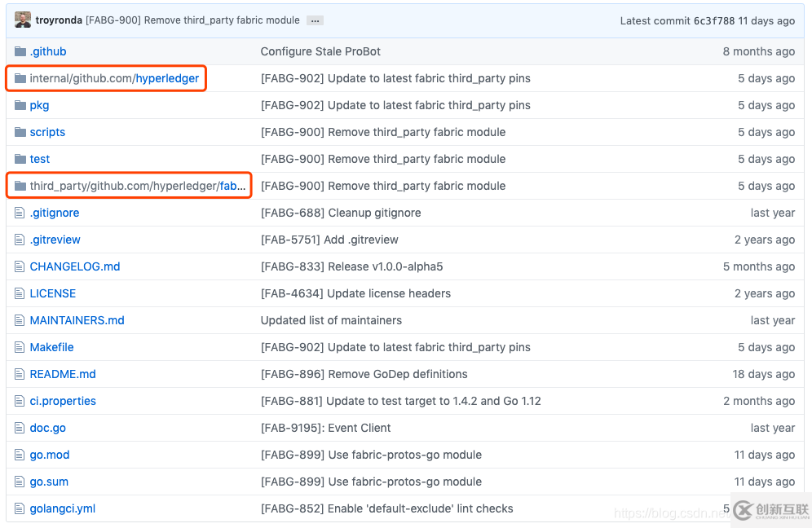Open 'Release v1.0.0-alpha5' commit message
The image size is (812, 528).
click(x=351, y=266)
